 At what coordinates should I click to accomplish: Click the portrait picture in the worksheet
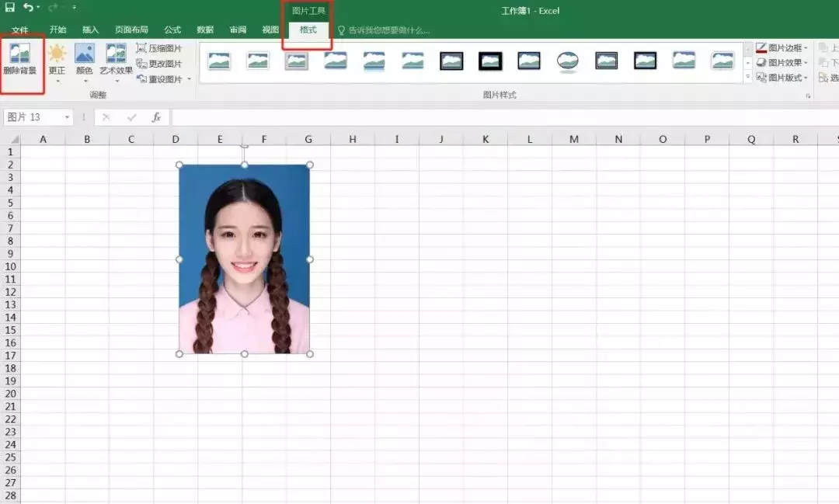(245, 259)
